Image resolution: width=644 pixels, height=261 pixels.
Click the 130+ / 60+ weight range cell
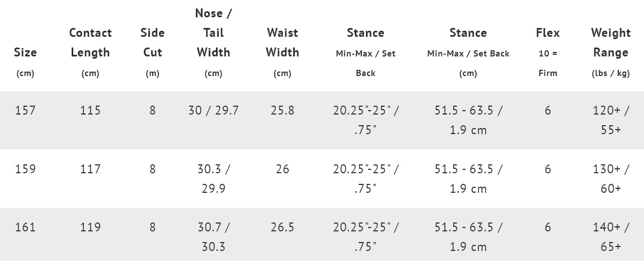pos(610,178)
